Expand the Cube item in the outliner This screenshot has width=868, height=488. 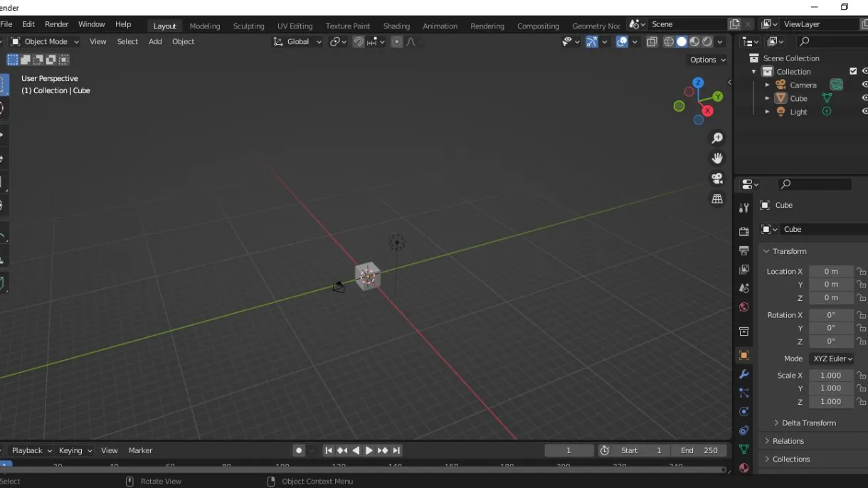768,98
